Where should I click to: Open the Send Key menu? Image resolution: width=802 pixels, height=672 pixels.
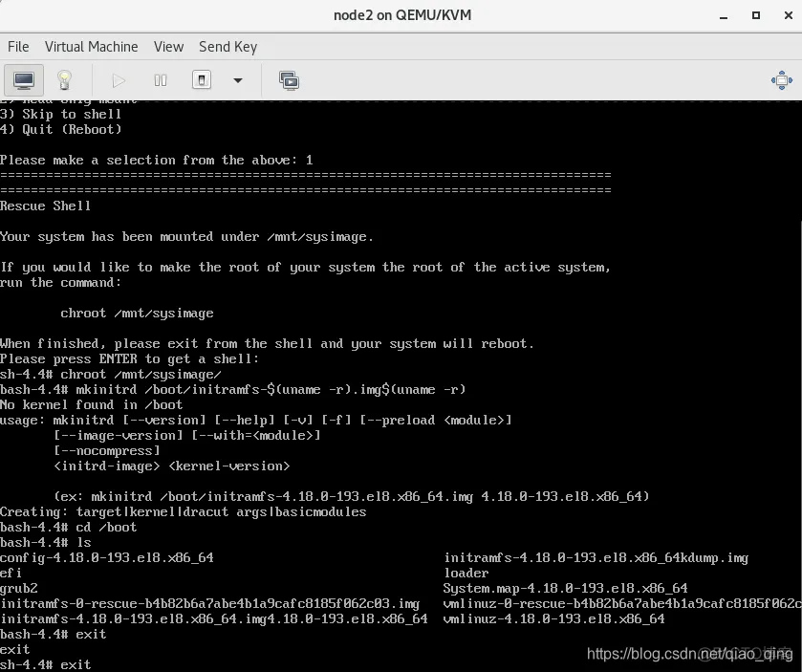[x=228, y=47]
